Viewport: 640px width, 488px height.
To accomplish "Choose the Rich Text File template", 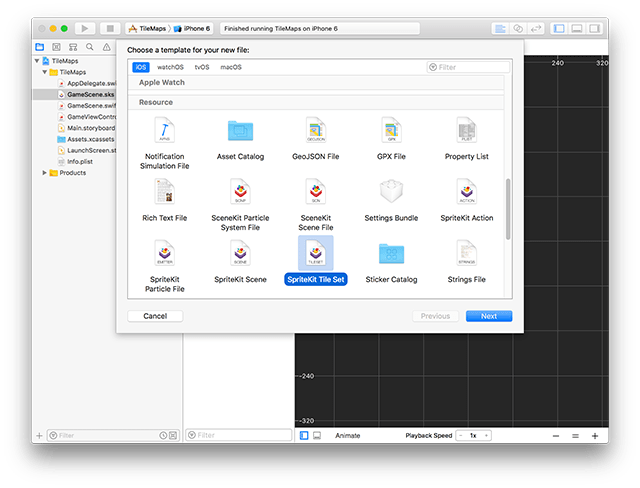I will [164, 200].
